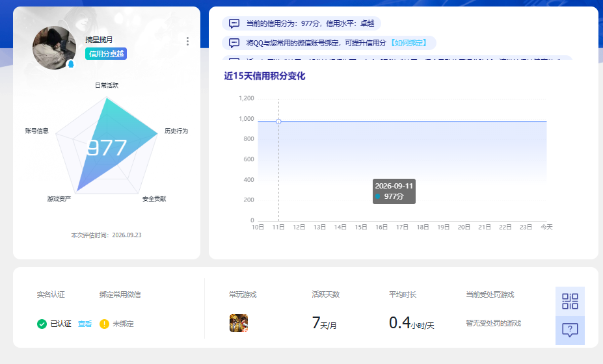Click the frequently played game thumbnail
The height and width of the screenshot is (364, 603).
[239, 323]
